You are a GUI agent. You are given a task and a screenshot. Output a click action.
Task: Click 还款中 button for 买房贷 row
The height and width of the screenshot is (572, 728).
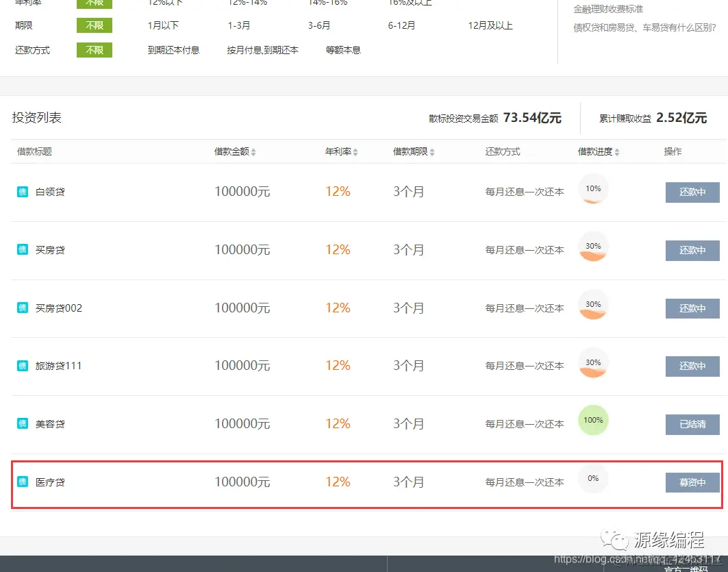coord(692,250)
